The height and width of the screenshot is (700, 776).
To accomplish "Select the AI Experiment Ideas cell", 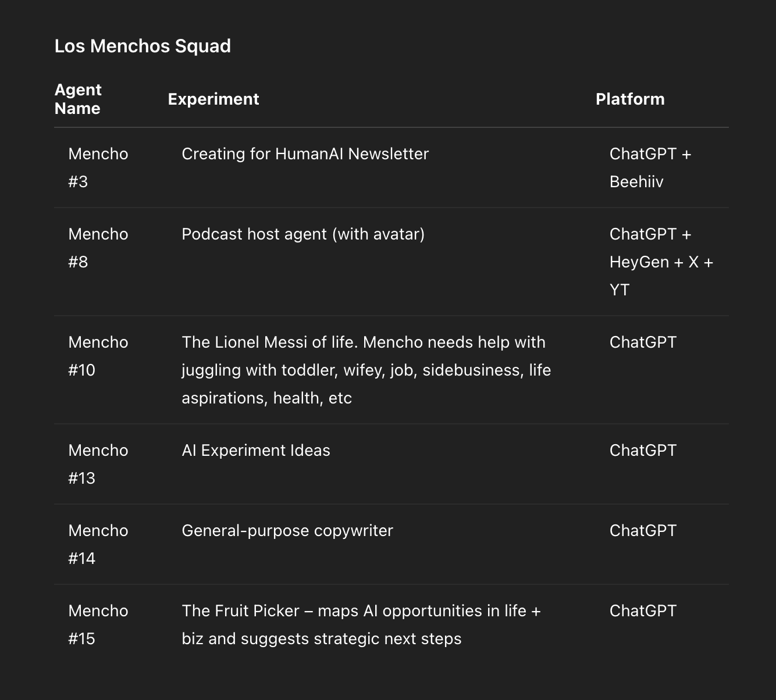I will 256,451.
